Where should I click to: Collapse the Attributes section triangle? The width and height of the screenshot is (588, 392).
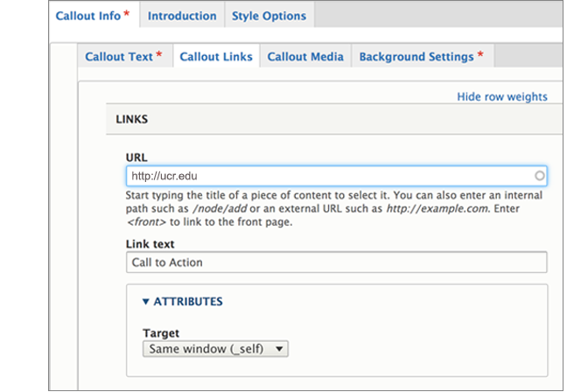(x=146, y=302)
